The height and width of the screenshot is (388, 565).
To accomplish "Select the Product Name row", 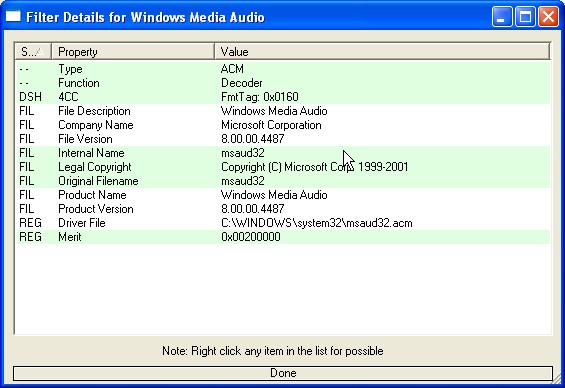I will point(283,195).
